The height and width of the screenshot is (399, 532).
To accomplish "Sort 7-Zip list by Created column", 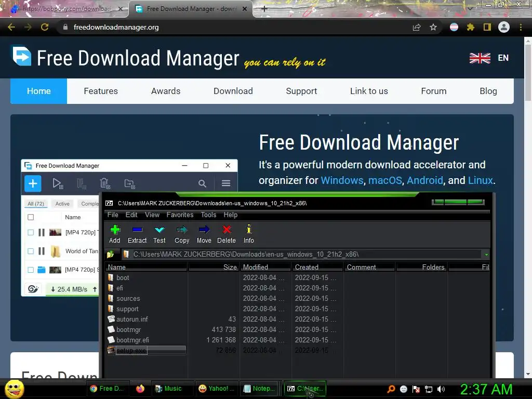I will (317, 268).
